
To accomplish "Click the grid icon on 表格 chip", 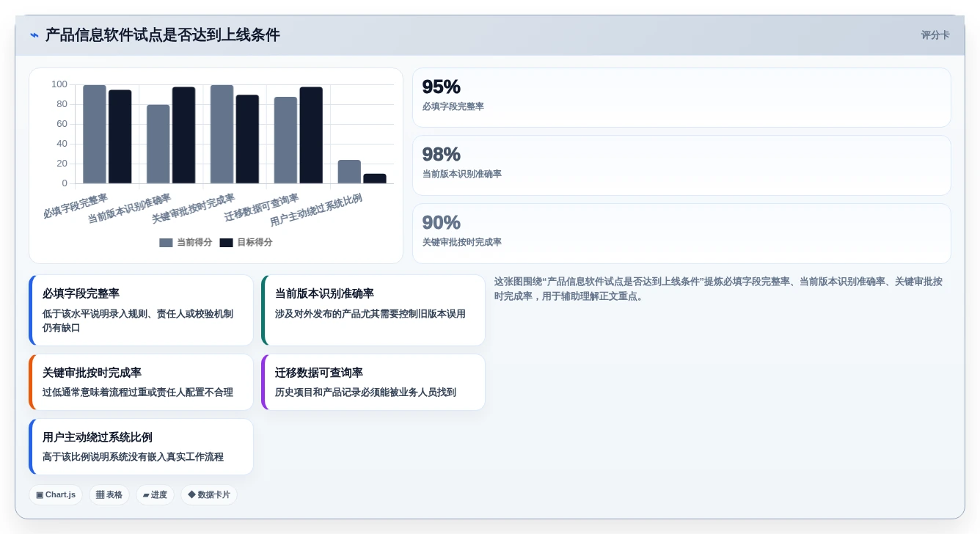I will click(100, 495).
